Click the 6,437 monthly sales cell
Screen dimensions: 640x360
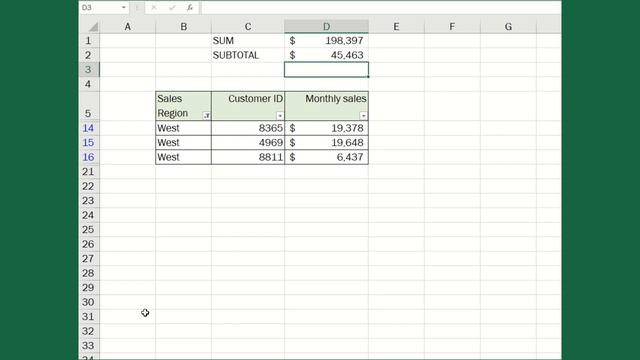coord(327,157)
